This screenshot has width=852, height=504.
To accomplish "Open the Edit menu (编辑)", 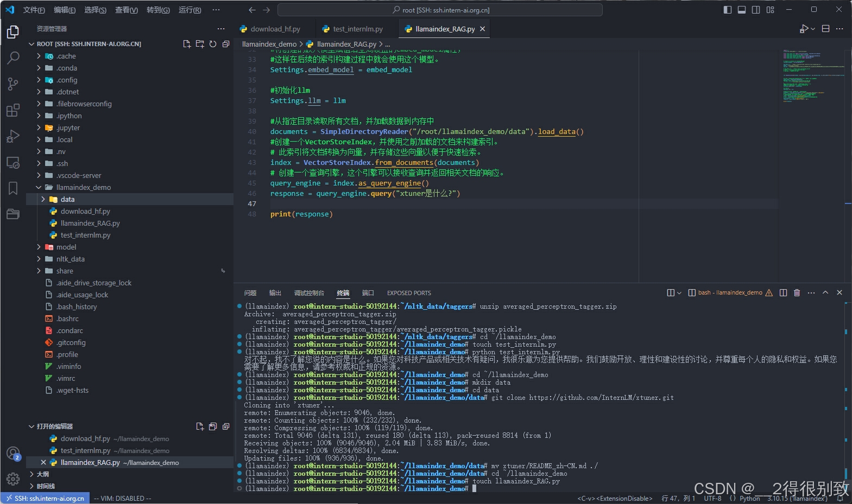I will 65,10.
